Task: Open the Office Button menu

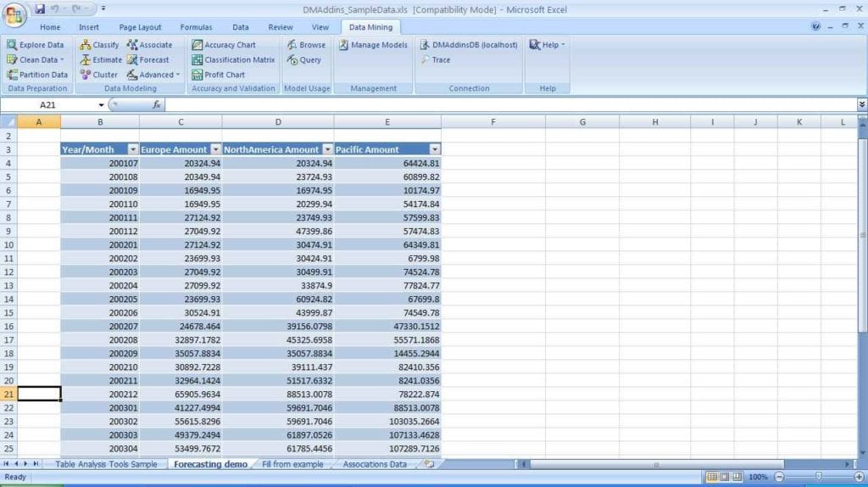Action: tap(14, 14)
